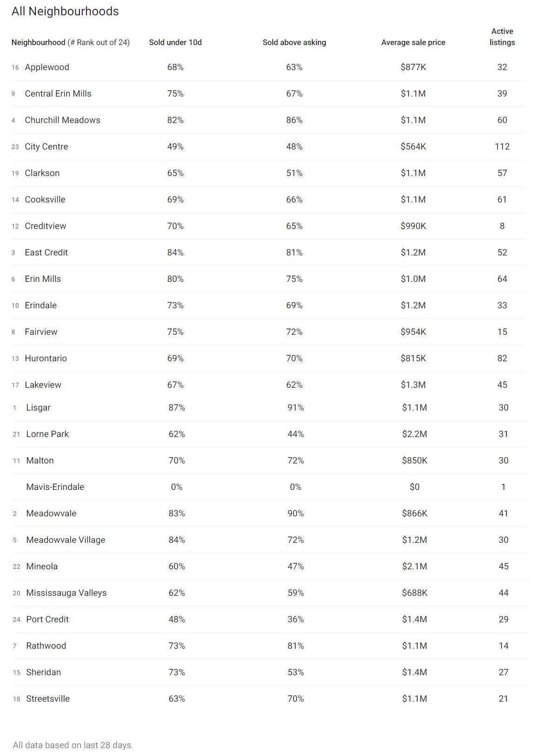The height and width of the screenshot is (756, 539).
Task: Click the Active listings column header
Action: coord(502,37)
